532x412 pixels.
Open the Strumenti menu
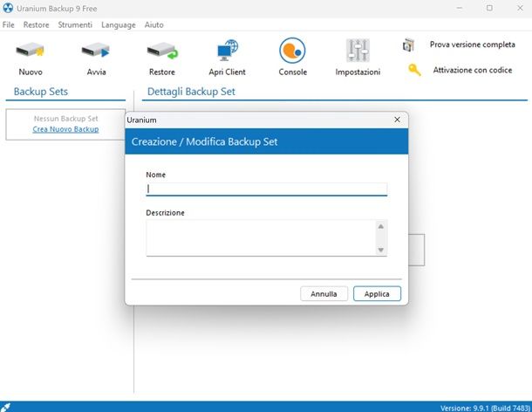pos(75,24)
